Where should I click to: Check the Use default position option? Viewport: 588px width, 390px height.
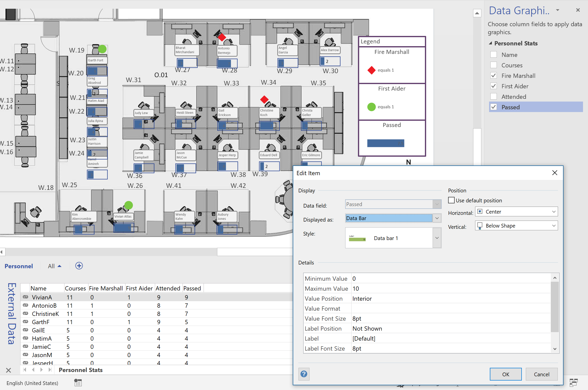pyautogui.click(x=451, y=200)
